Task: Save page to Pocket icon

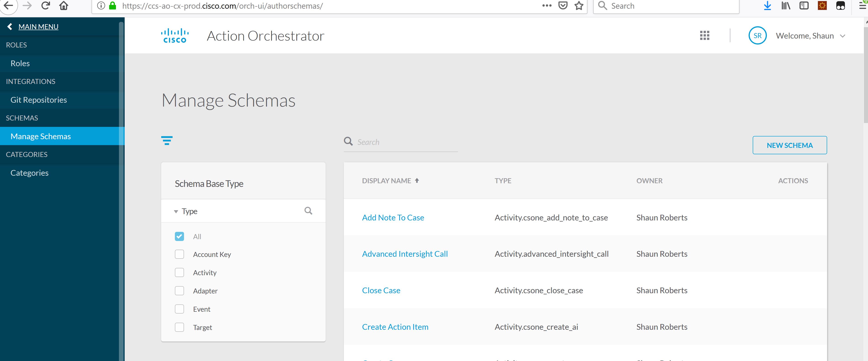Action: 563,5
